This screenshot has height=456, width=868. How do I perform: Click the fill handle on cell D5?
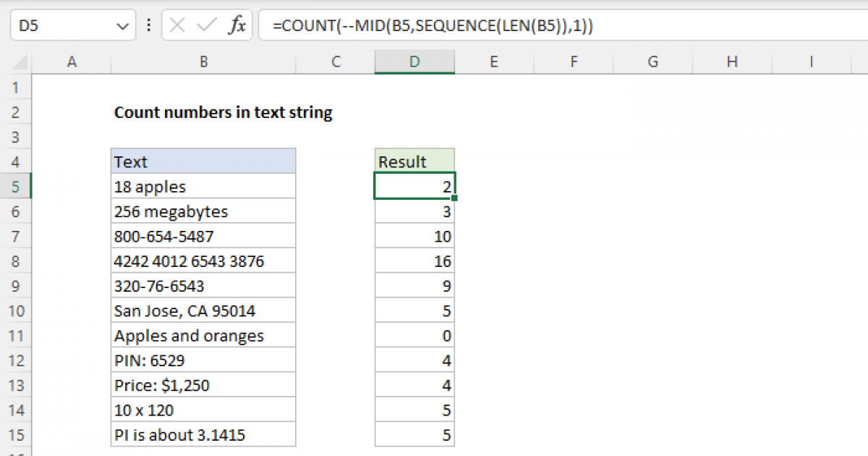pos(455,198)
